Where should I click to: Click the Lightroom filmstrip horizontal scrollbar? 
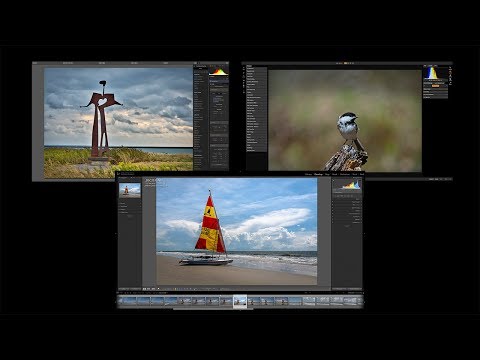coord(213,309)
